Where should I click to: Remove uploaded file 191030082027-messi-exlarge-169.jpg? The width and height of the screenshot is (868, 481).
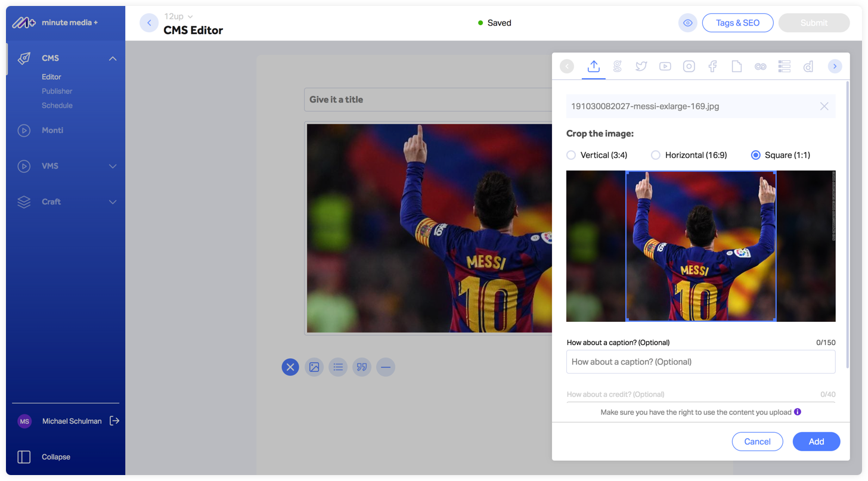tap(824, 106)
